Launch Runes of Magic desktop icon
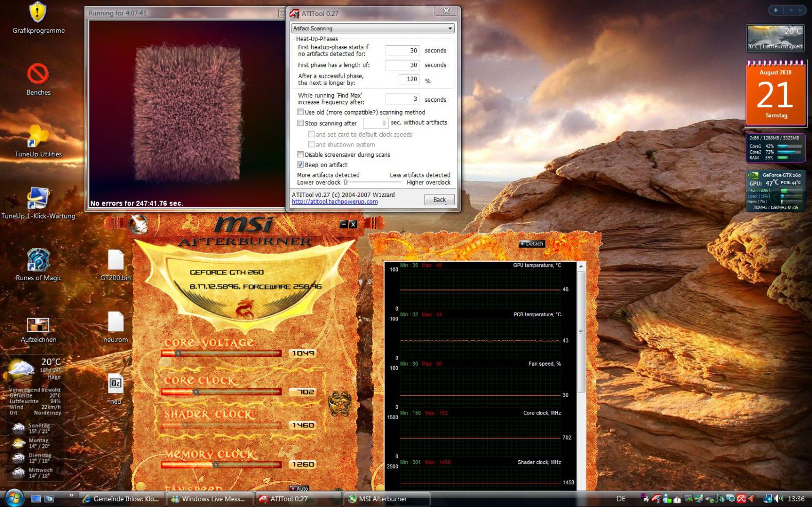 [38, 260]
